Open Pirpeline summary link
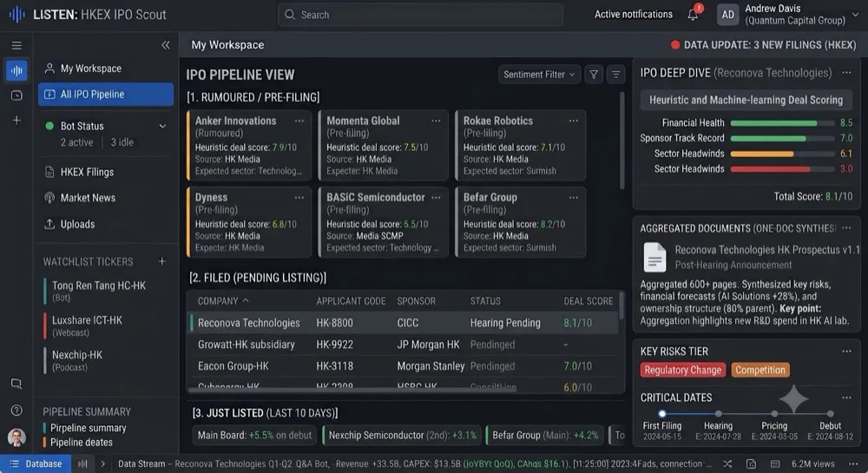Viewport: 868px width, 473px height. click(x=88, y=428)
